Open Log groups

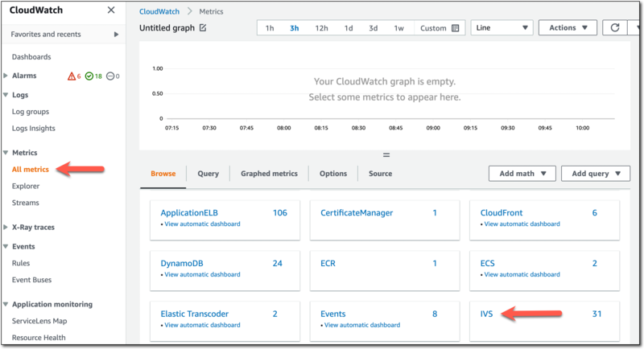pyautogui.click(x=31, y=112)
